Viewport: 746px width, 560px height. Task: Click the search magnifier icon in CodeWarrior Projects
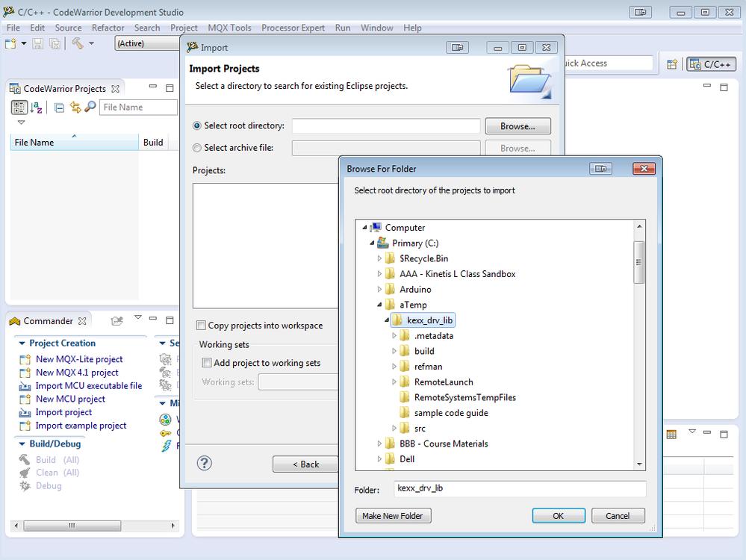[x=90, y=107]
